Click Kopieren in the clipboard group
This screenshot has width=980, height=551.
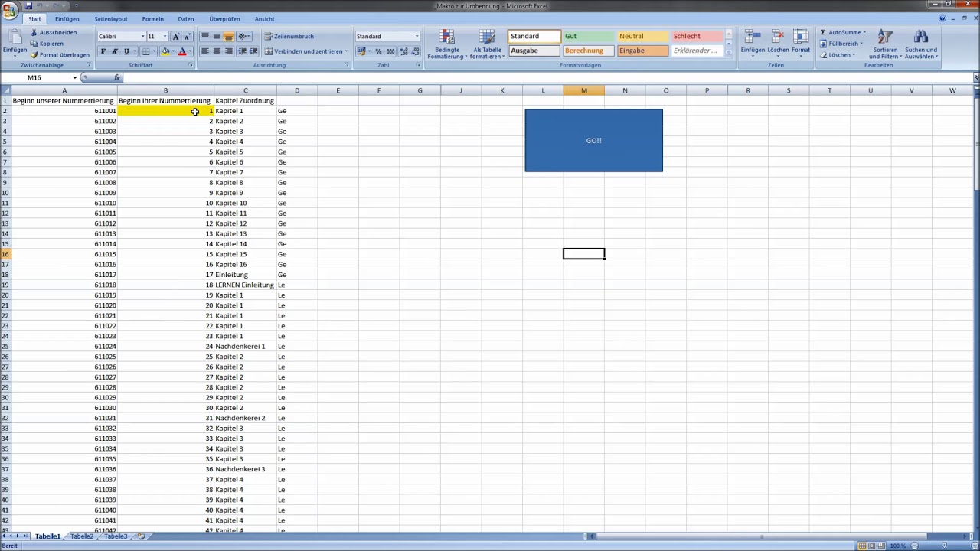pos(47,44)
